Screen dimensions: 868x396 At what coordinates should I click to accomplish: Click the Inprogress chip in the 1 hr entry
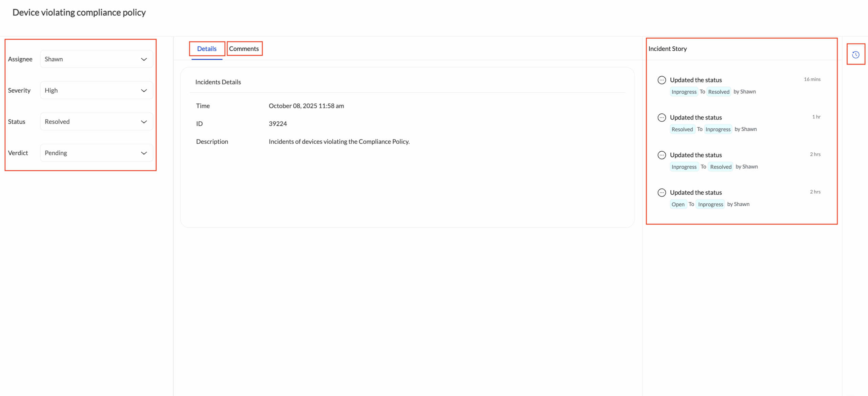click(718, 129)
